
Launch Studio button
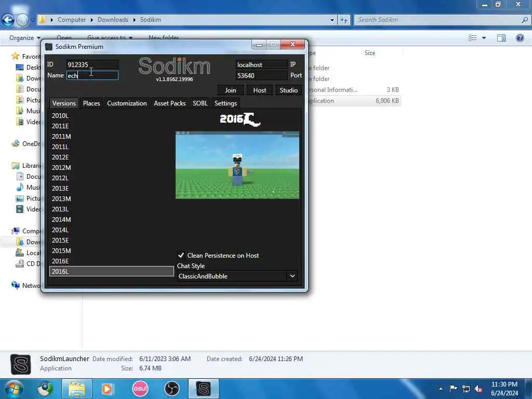pos(288,90)
